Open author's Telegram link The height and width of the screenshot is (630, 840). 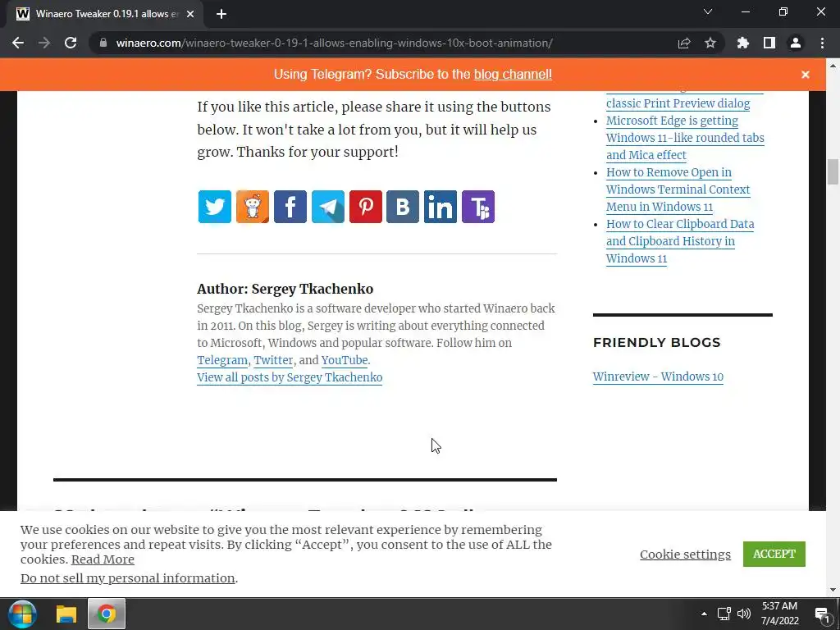222,361
